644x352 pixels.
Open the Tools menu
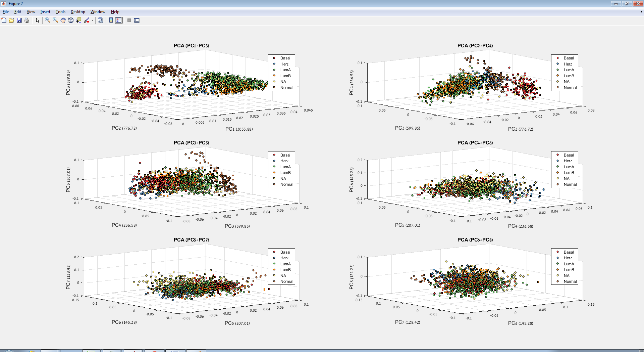point(60,12)
